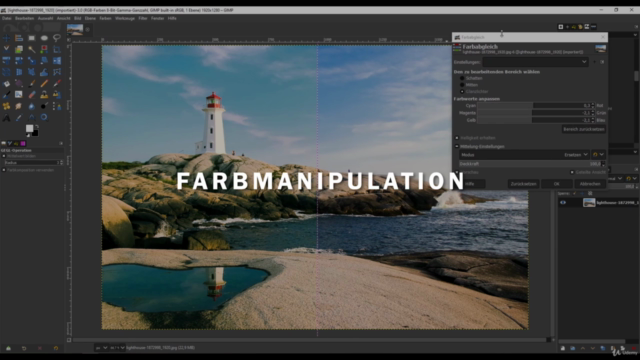Viewport: 640px width, 360px height.
Task: Select the Paintbrush tool
Action: pos(31,83)
